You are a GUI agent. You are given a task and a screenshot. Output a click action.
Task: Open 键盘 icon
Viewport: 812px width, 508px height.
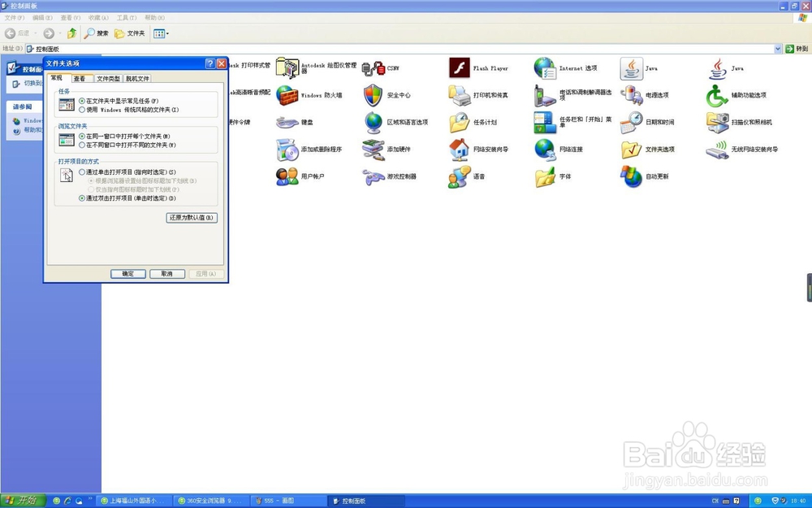click(x=287, y=123)
